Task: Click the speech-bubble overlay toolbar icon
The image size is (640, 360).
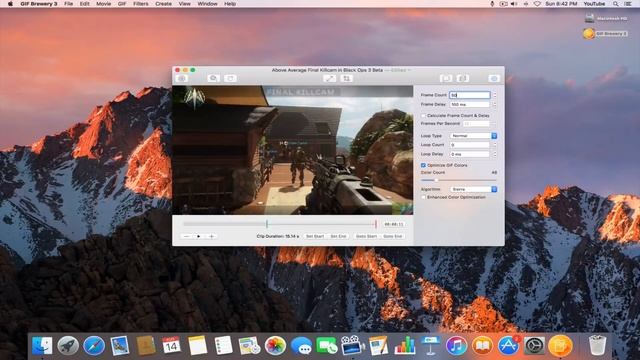Action: pyautogui.click(x=213, y=78)
